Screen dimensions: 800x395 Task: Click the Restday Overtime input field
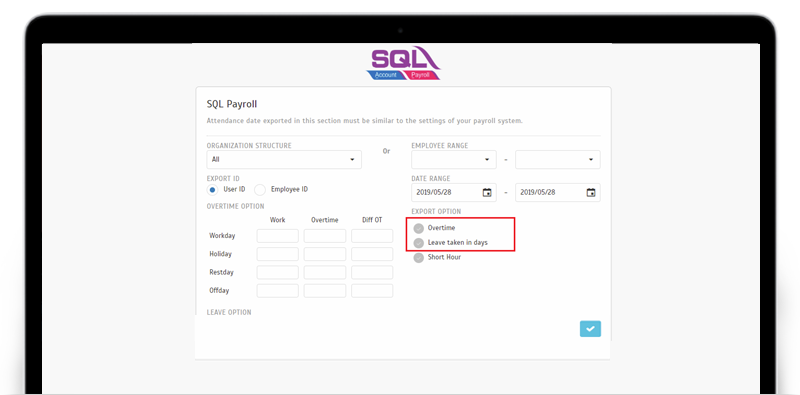[325, 273]
